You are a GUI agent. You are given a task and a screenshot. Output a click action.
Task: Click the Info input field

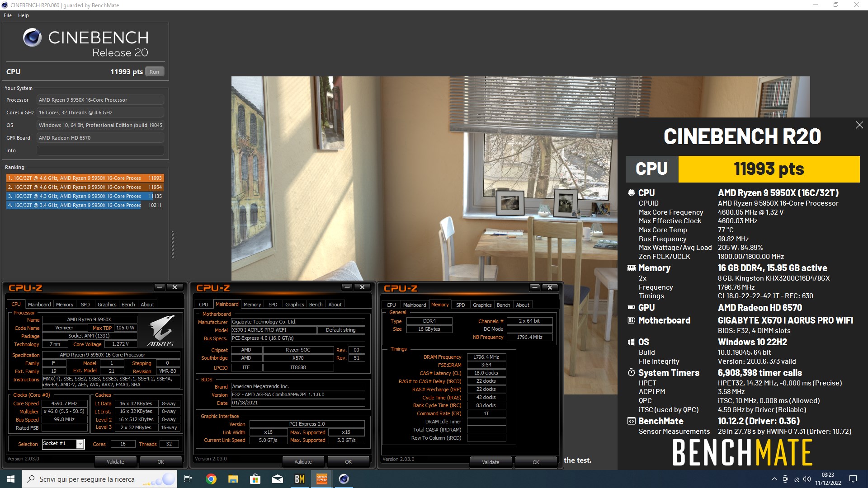[x=100, y=150]
